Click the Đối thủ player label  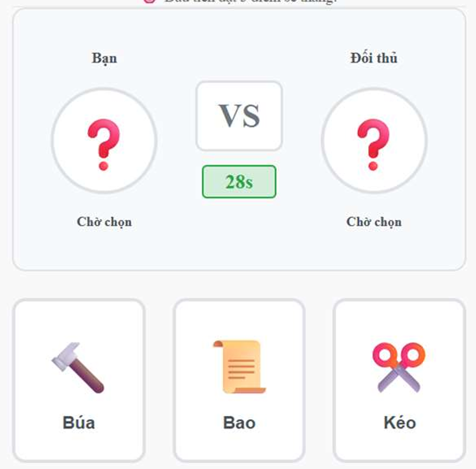pyautogui.click(x=373, y=58)
